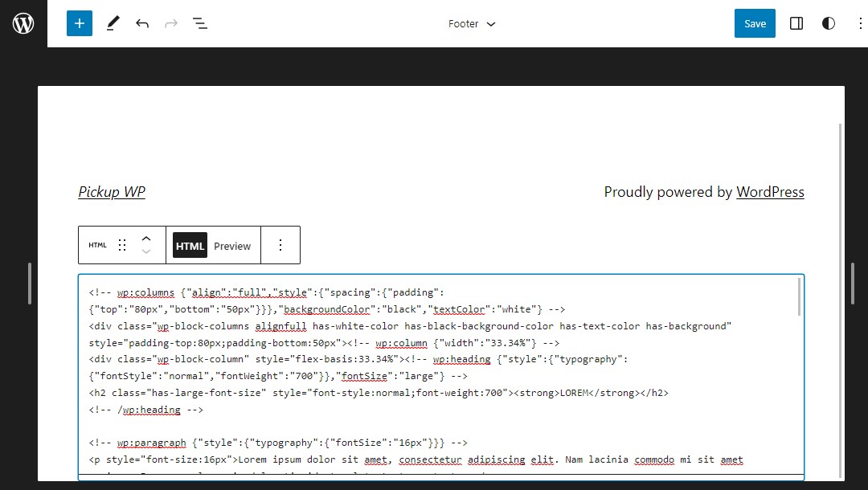Click the Pickup WP site title link
The height and width of the screenshot is (490, 868).
(x=112, y=192)
